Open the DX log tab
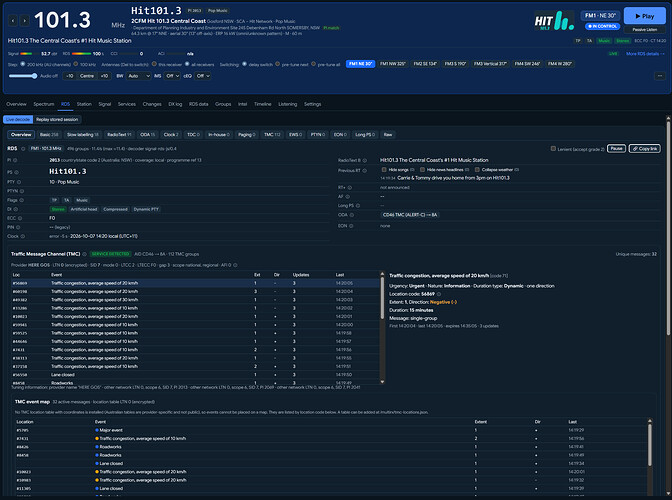Image resolution: width=672 pixels, height=500 pixels. click(175, 104)
